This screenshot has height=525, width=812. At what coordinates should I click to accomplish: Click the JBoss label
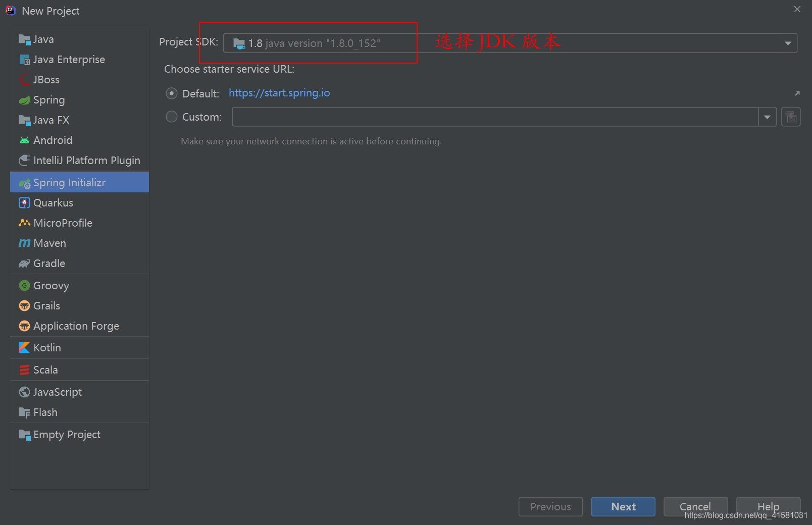pyautogui.click(x=46, y=80)
